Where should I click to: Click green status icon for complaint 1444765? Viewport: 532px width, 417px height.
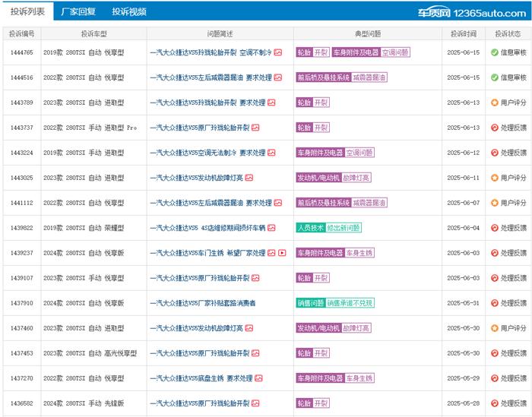(x=494, y=52)
